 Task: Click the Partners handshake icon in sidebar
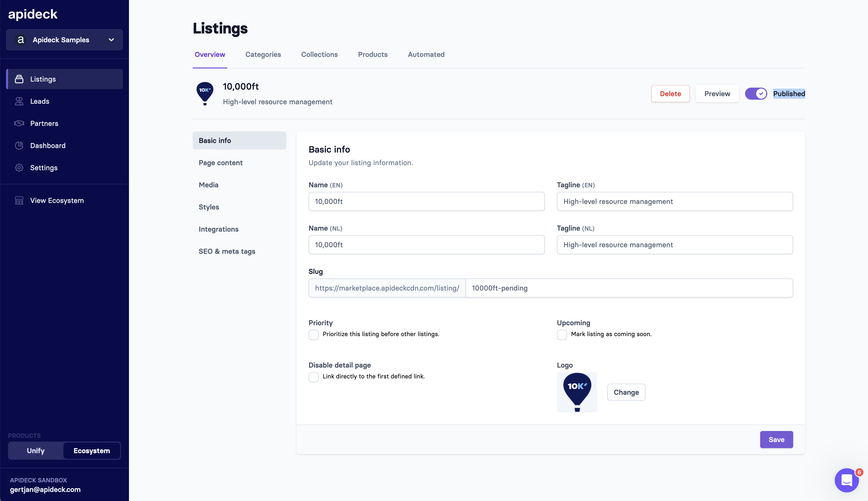pyautogui.click(x=19, y=123)
